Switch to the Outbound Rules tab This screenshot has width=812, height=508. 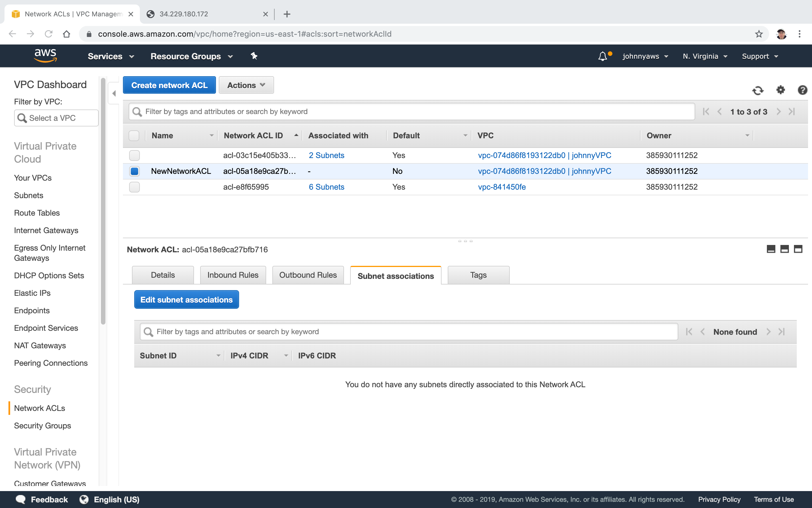pyautogui.click(x=308, y=275)
